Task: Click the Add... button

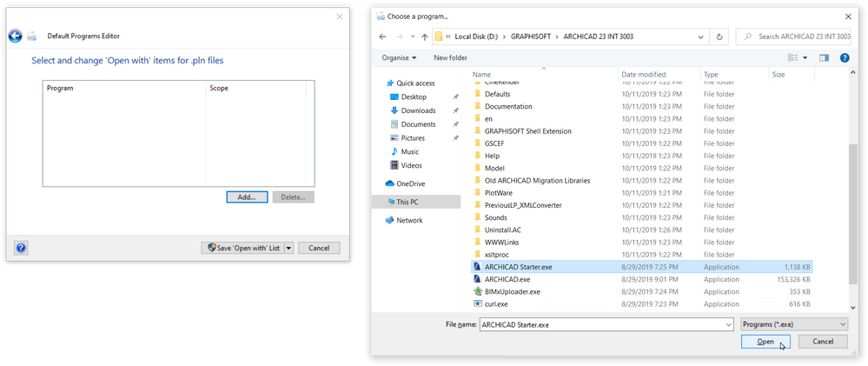Action: 247,197
